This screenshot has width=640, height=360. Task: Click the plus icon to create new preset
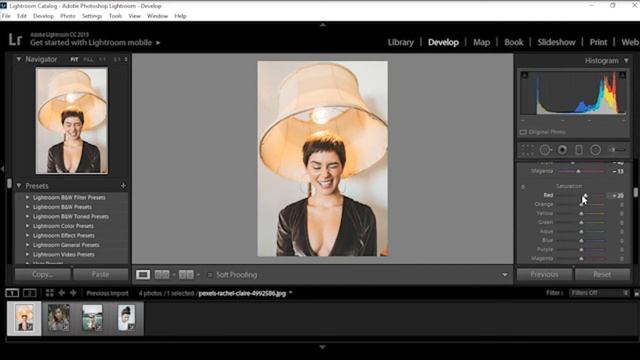123,186
